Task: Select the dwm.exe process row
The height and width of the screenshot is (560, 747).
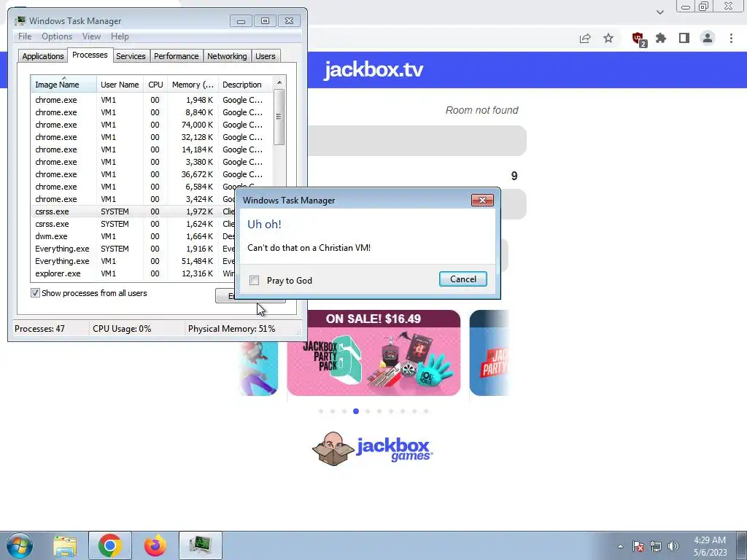Action: pyautogui.click(x=133, y=236)
